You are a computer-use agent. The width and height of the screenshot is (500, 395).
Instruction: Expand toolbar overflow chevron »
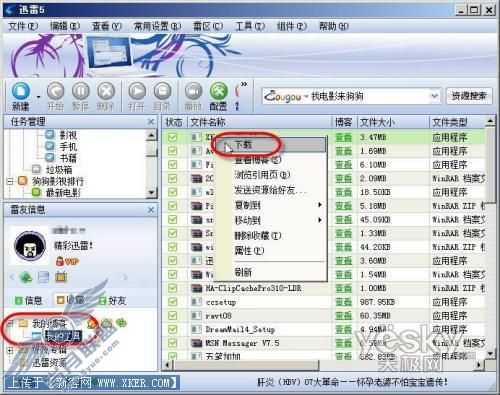pos(244,84)
